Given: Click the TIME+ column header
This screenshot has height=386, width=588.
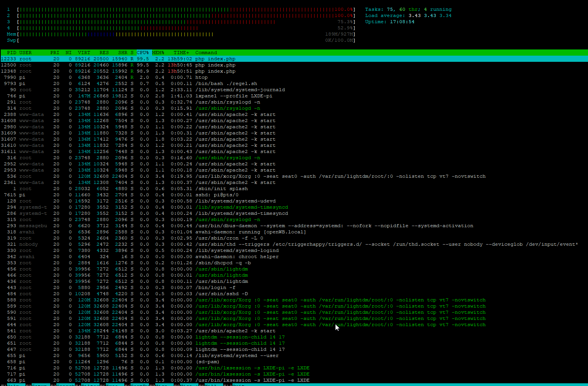Looking at the screenshot, I should coord(181,53).
